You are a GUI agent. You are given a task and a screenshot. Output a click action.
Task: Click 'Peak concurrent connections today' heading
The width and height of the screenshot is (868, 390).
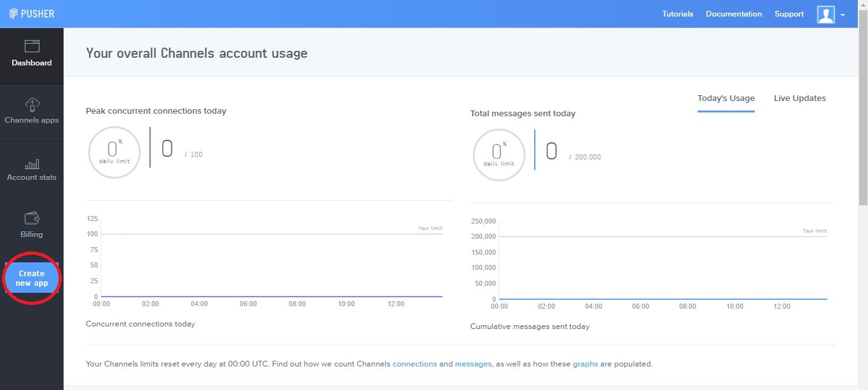point(156,111)
